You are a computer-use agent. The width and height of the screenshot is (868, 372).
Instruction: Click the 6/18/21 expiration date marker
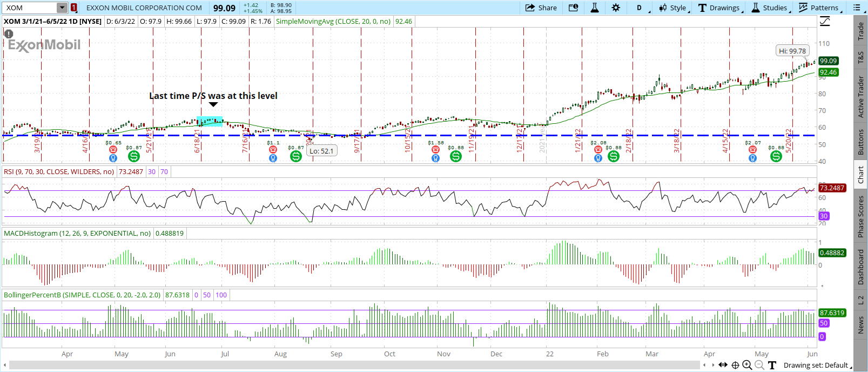tap(197, 141)
